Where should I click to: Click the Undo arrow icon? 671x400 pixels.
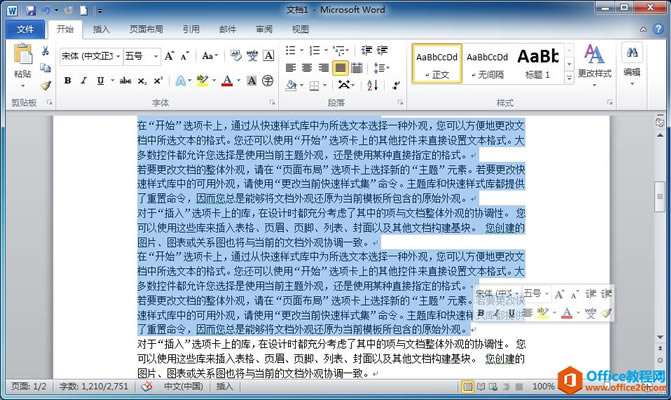46,10
